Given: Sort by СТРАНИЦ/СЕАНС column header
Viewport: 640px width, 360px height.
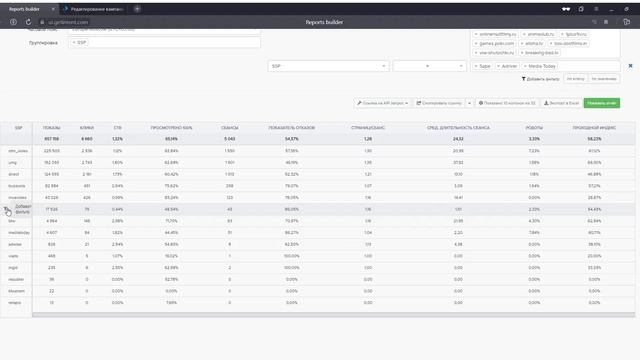Looking at the screenshot, I should click(368, 128).
